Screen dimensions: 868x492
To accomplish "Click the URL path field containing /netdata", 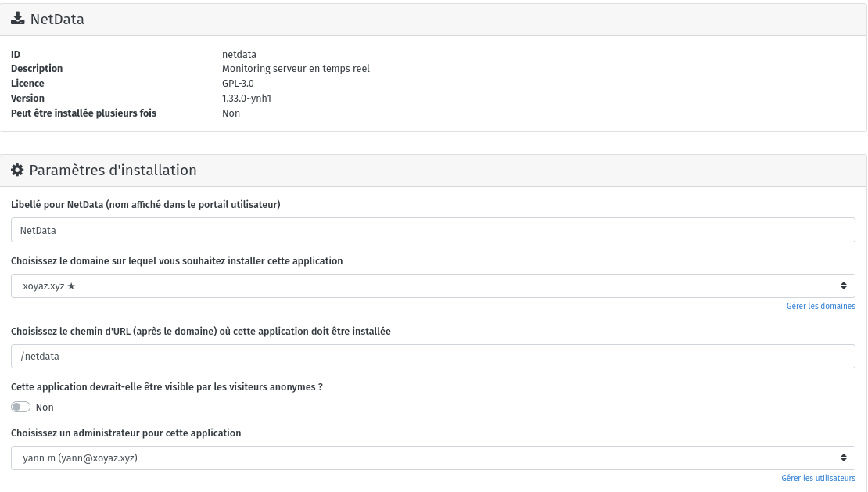I will [433, 357].
